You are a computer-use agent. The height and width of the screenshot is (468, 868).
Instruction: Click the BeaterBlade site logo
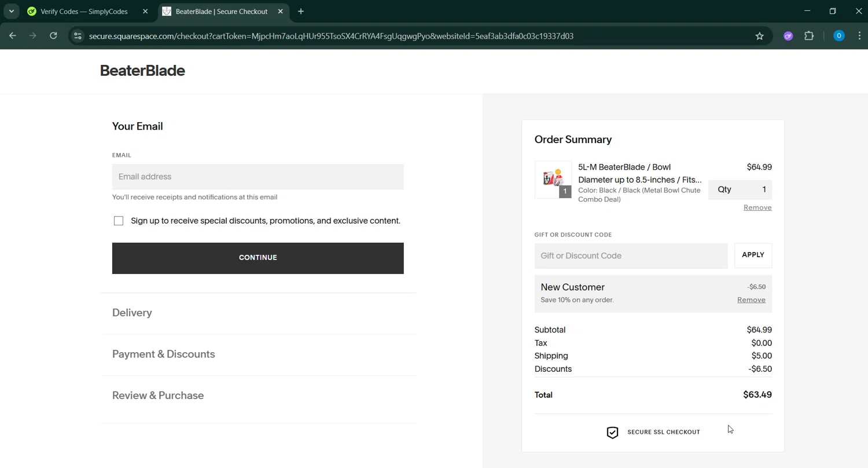coord(142,71)
